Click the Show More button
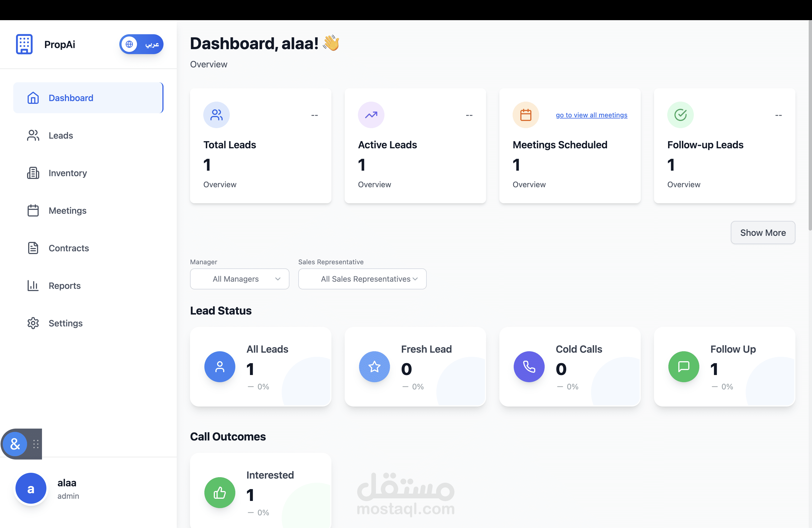The image size is (812, 528). tap(763, 233)
